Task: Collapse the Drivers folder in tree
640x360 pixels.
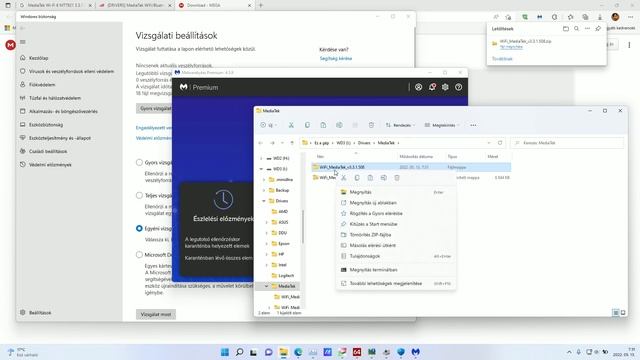Action: 264,201
